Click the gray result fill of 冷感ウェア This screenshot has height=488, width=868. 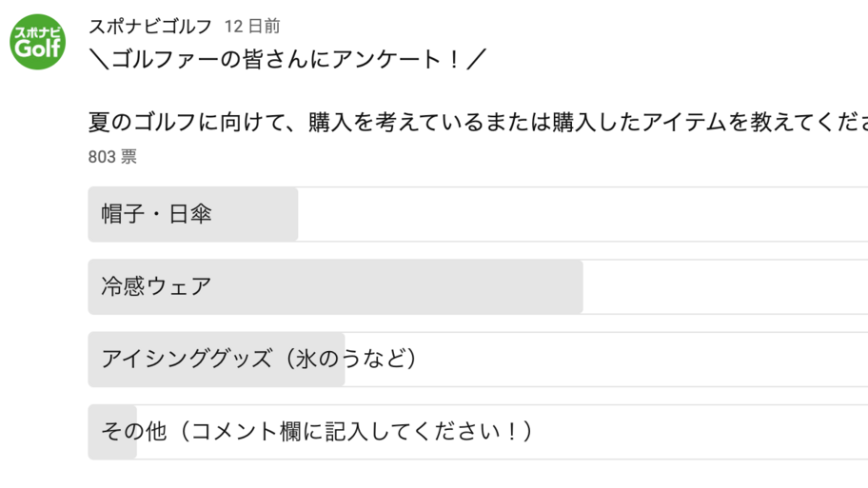click(x=335, y=286)
